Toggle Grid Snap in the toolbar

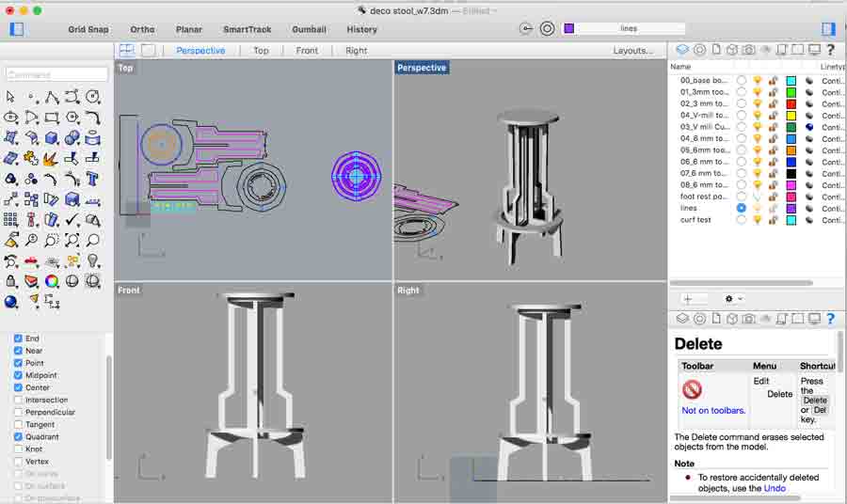point(88,29)
